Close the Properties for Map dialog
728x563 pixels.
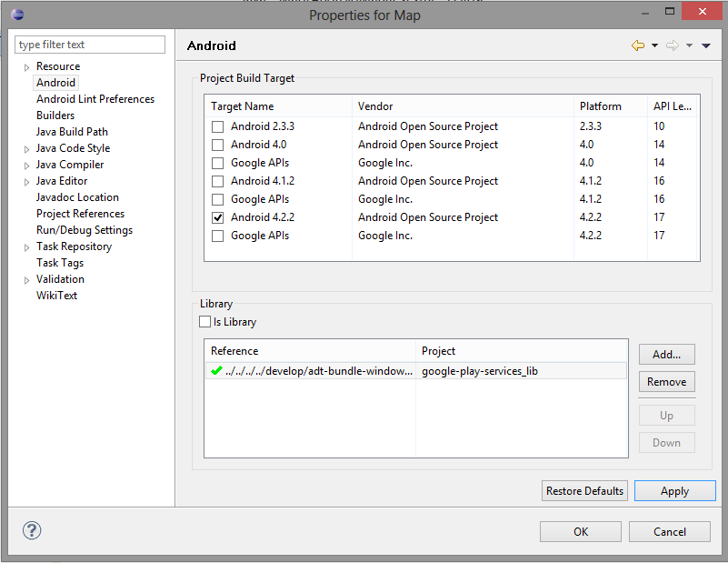(702, 11)
